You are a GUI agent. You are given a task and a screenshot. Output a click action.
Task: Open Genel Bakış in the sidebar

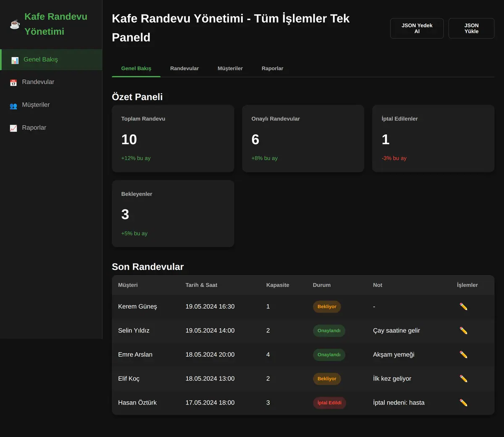click(51, 60)
